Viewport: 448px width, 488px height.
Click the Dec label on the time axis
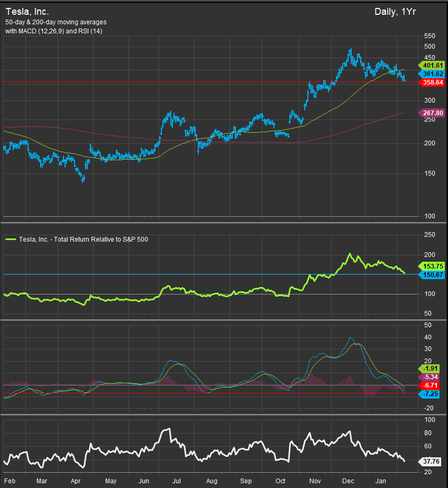point(348,481)
